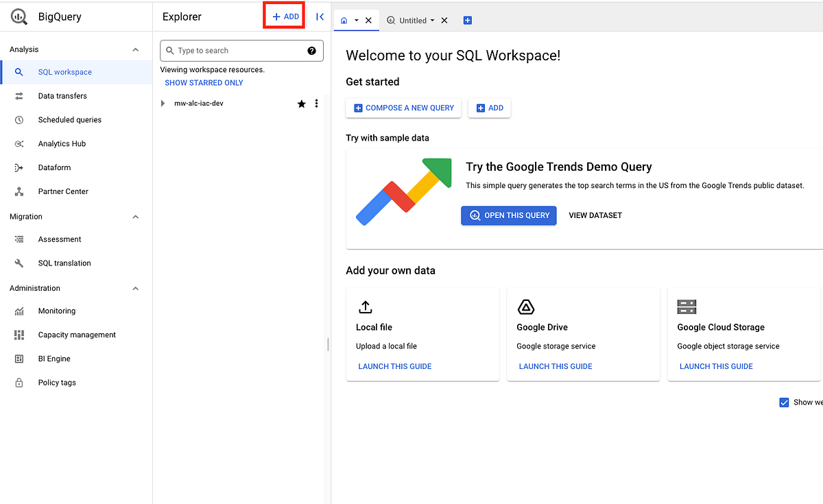Screen dimensions: 823x504
Task: Open the Untitled tab dropdown arrow
Action: pyautogui.click(x=432, y=20)
